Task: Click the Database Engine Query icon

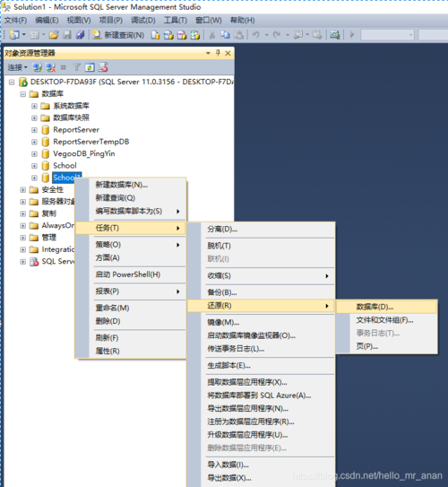Action: click(155, 35)
